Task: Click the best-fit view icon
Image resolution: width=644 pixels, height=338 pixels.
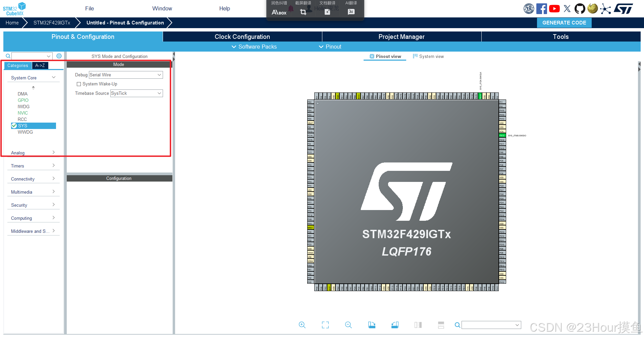Action: tap(325, 325)
